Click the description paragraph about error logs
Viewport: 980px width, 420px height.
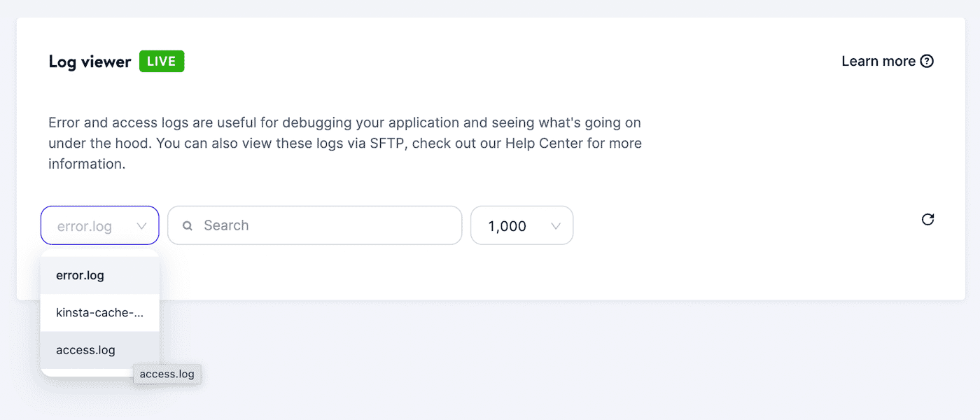click(343, 123)
